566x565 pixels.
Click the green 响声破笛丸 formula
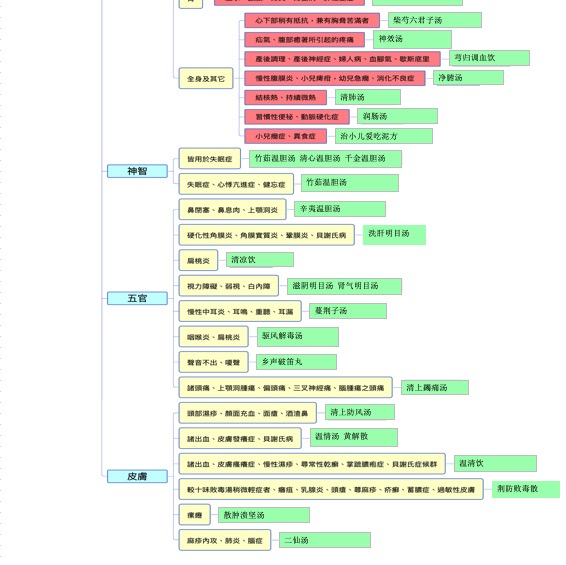click(x=296, y=362)
